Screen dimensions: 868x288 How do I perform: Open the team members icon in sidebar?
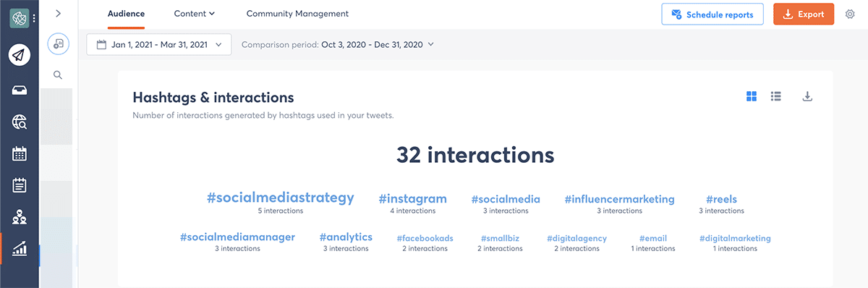coord(20,217)
